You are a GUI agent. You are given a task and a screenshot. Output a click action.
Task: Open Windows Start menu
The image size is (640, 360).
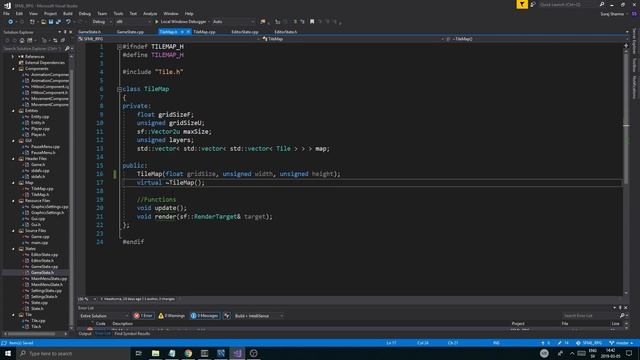8,353
